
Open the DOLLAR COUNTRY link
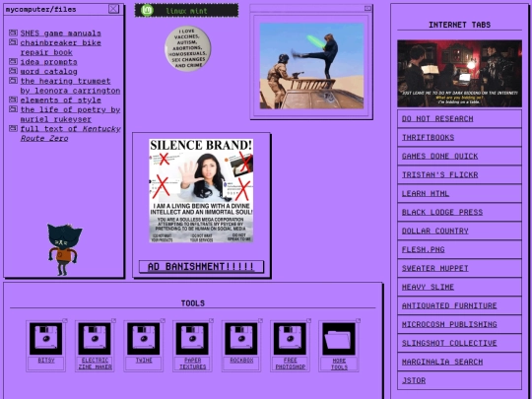pos(459,231)
